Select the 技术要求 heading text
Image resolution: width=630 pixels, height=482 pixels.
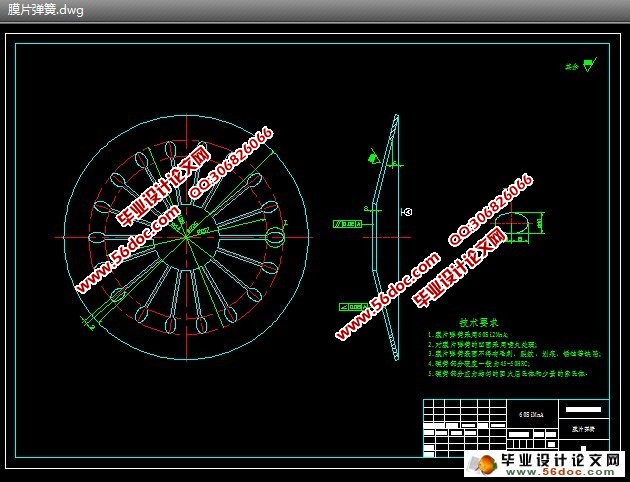479,323
